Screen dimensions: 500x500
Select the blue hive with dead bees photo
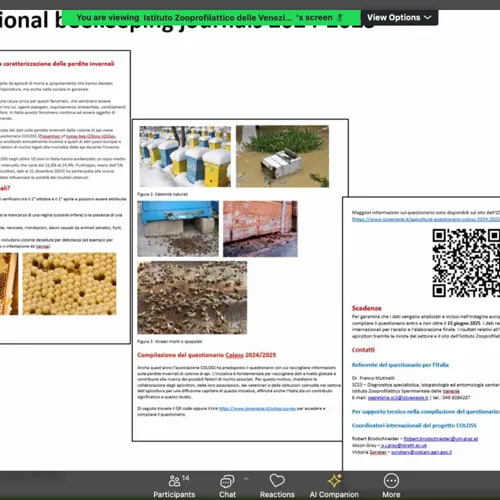pos(178,229)
